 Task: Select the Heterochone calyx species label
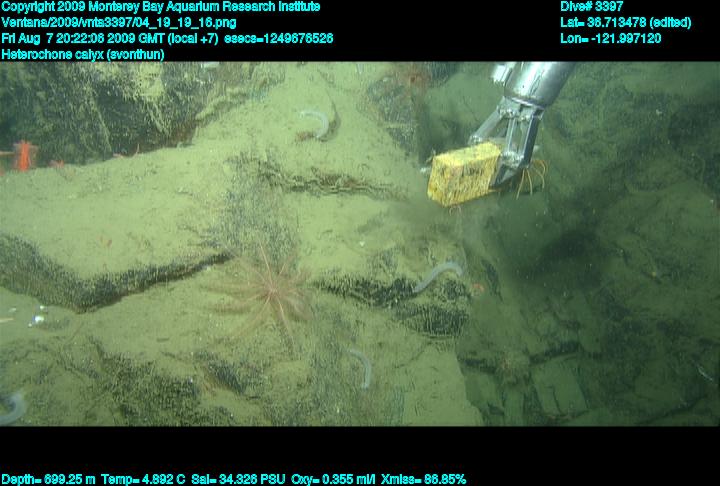(83, 55)
